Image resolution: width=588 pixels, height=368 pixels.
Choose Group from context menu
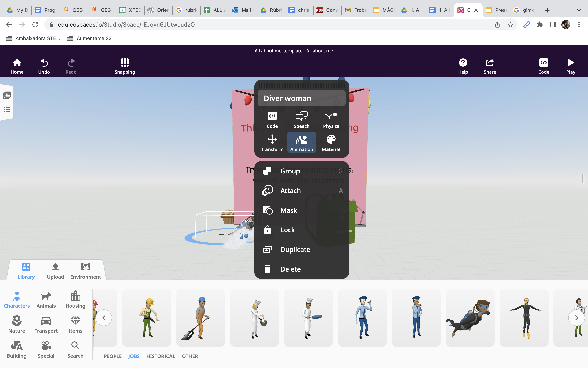pyautogui.click(x=302, y=171)
